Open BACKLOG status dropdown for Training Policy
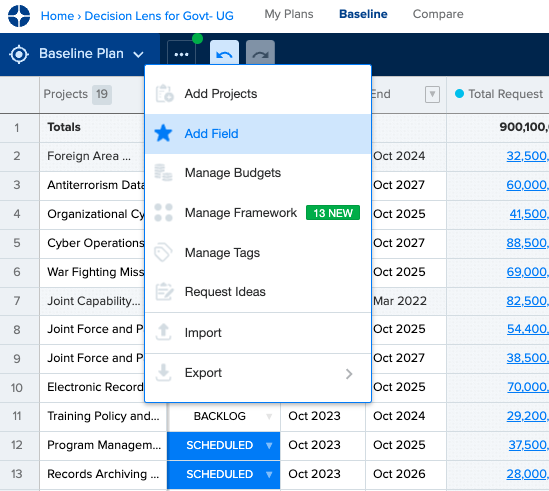The height and width of the screenshot is (491, 549). pyautogui.click(x=269, y=416)
